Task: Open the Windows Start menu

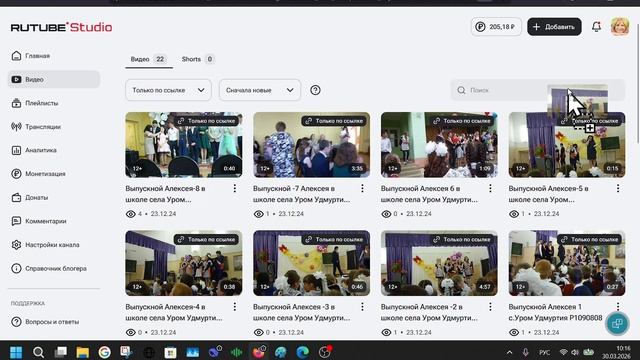Action: click(16, 352)
